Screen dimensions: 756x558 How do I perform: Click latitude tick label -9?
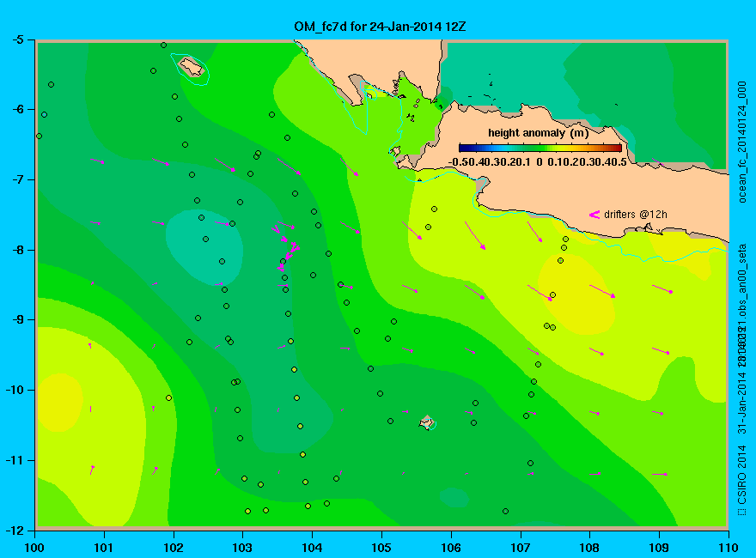pyautogui.click(x=16, y=319)
